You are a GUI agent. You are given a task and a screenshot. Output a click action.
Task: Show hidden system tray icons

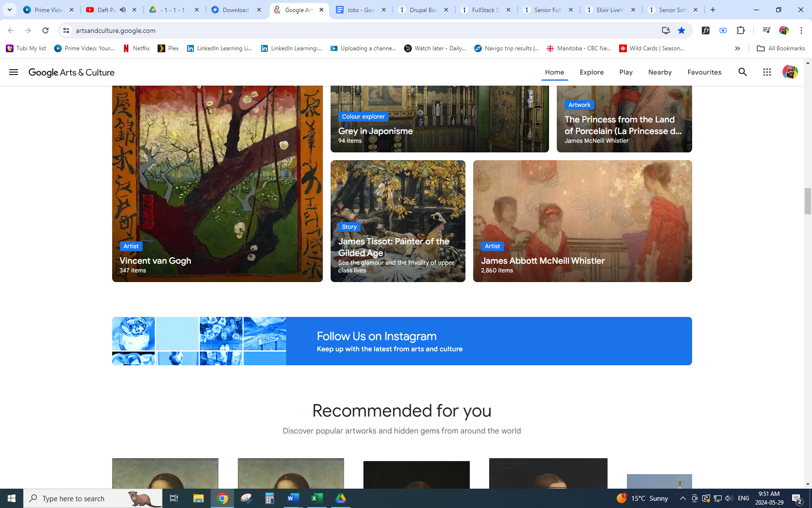[682, 498]
